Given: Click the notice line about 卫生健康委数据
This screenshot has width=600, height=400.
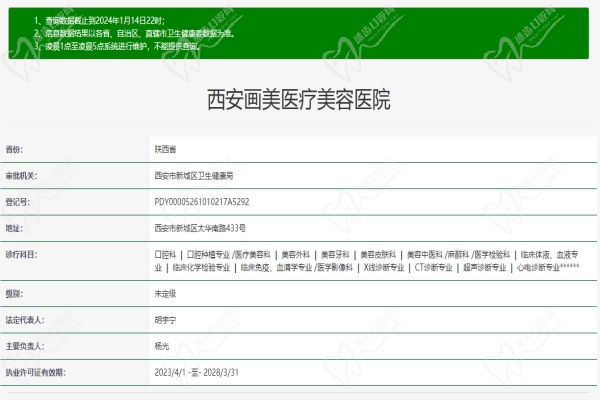Looking at the screenshot, I should coord(134,33).
